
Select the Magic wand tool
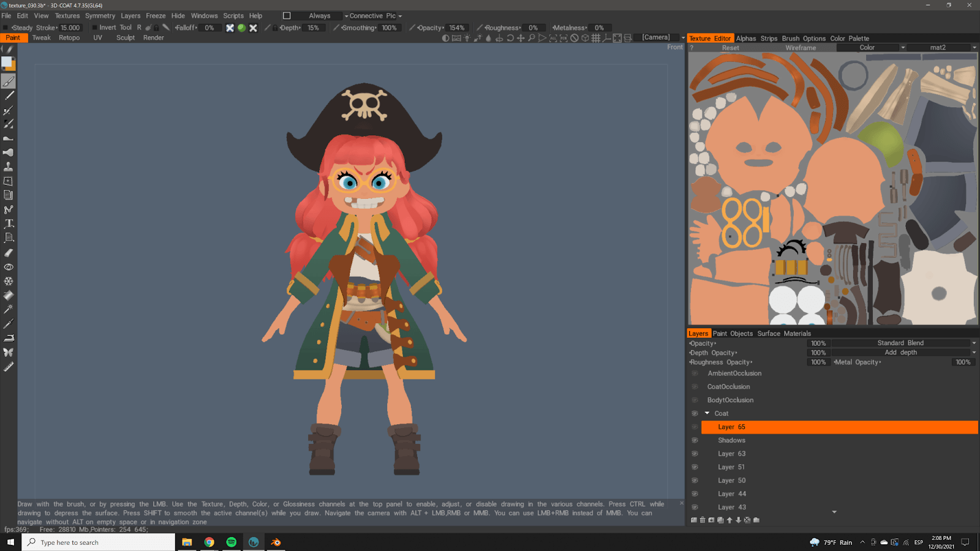(9, 309)
